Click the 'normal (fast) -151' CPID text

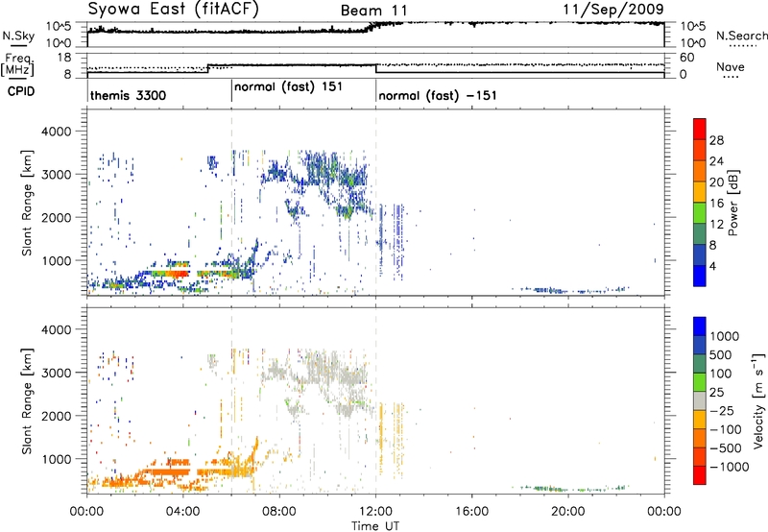438,95
